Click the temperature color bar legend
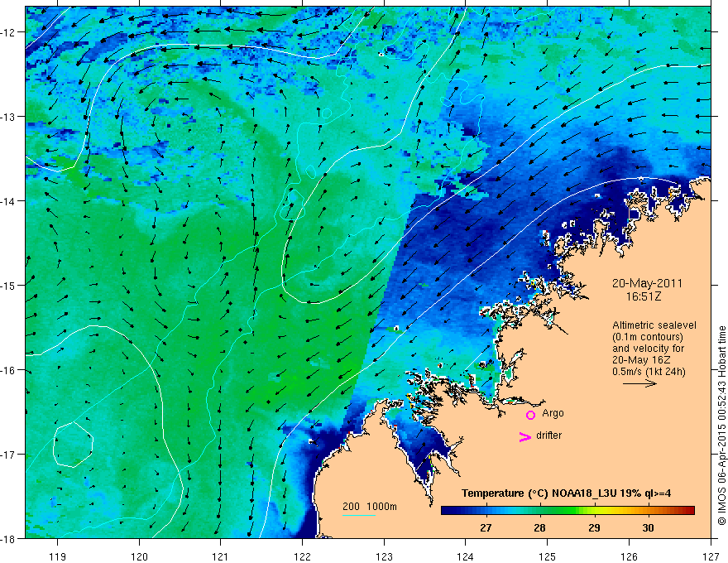Screen dimensions: 728x563 (x=568, y=510)
